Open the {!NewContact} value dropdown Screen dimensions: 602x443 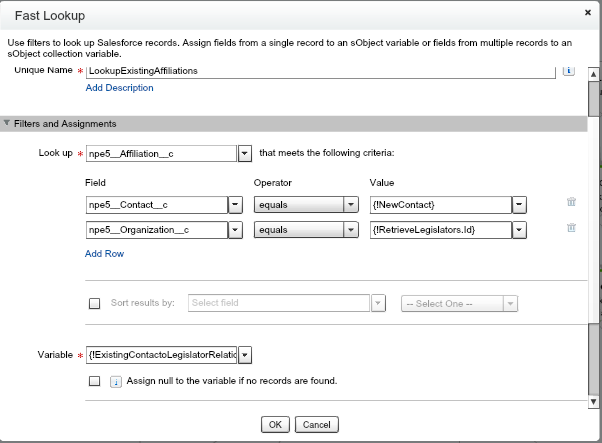(x=519, y=204)
